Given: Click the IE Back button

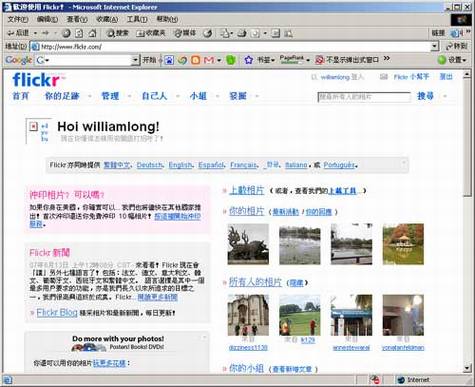Looking at the screenshot, I should [x=19, y=33].
